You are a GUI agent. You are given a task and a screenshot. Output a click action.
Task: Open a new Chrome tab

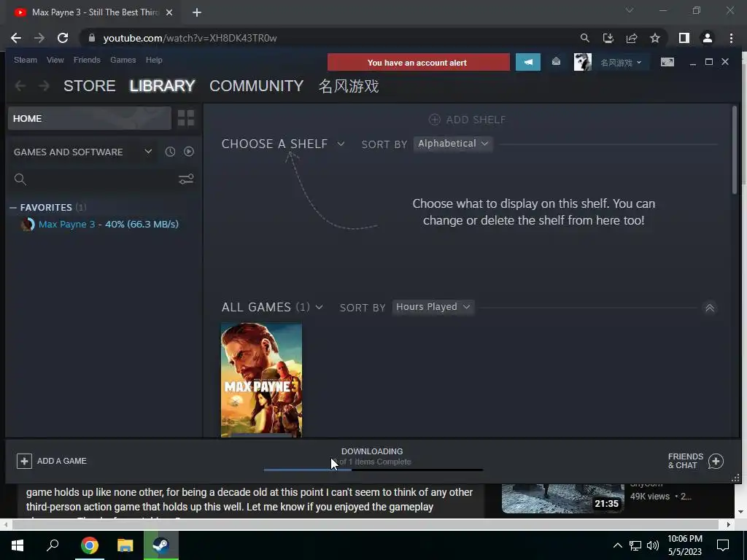coord(197,12)
